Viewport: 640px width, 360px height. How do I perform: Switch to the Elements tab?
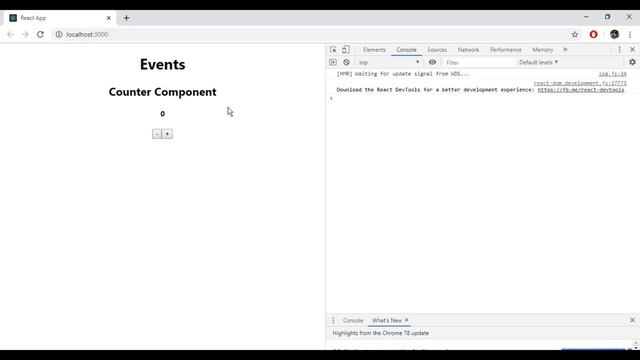click(374, 50)
